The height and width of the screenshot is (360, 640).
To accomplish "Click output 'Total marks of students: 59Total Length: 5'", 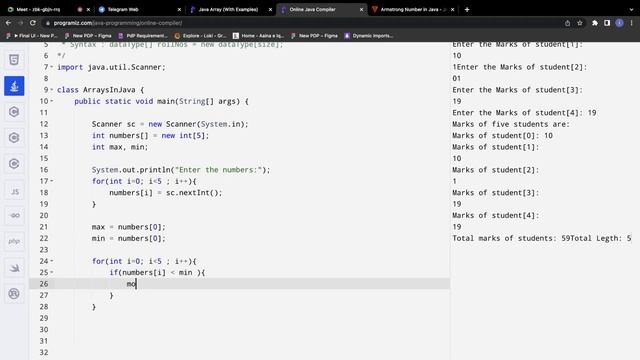I will coord(542,238).
